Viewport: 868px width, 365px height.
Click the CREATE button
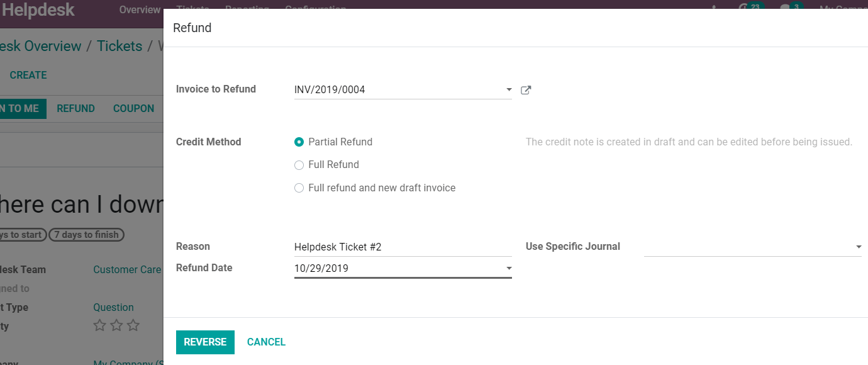pos(28,75)
